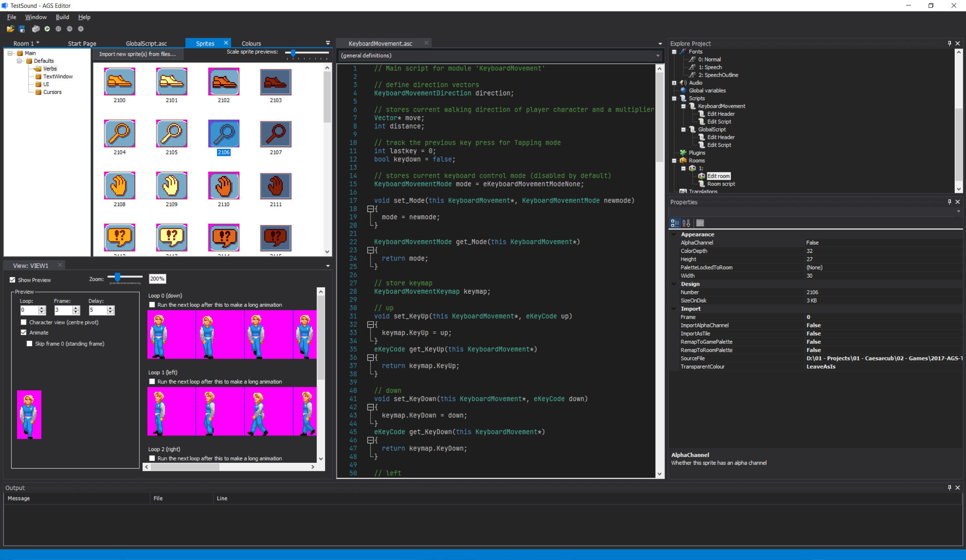
Task: Toggle the Show Preview checkbox
Action: pos(12,280)
